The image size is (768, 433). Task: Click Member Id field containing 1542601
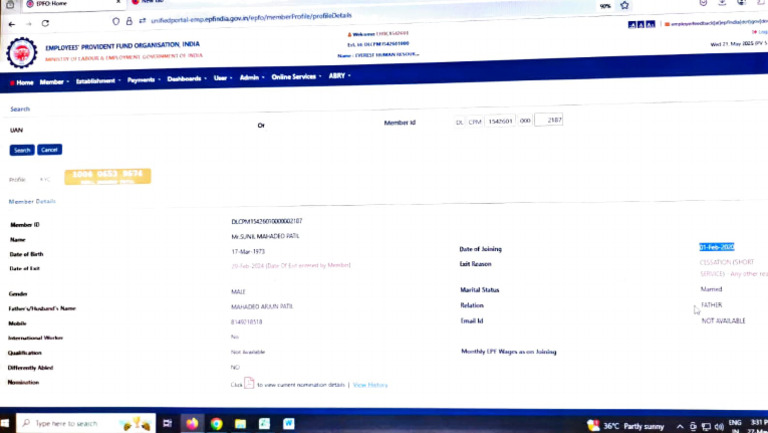pyautogui.click(x=500, y=121)
